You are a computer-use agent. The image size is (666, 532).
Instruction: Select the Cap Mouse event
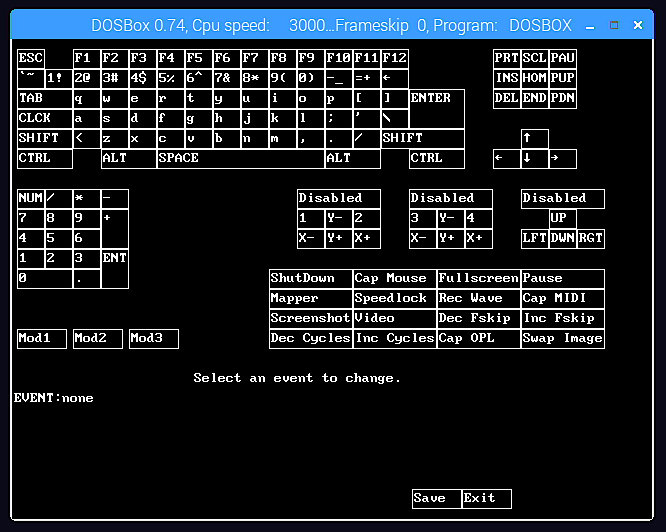pyautogui.click(x=395, y=279)
